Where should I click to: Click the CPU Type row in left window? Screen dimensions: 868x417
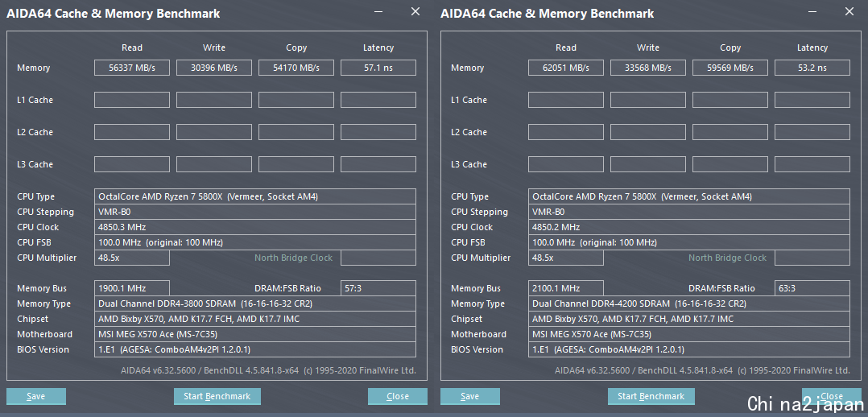[x=254, y=196]
